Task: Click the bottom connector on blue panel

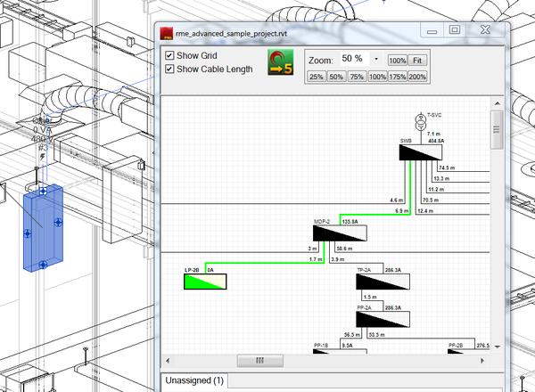Action: pyautogui.click(x=43, y=265)
